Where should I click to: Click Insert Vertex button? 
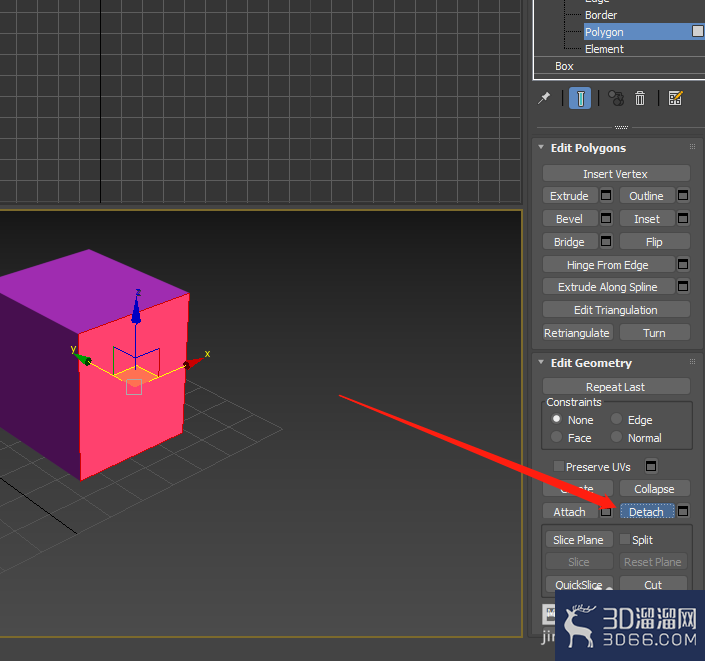coord(616,174)
